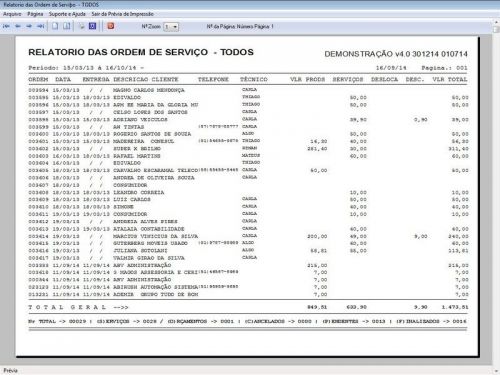Click order number 003604
The height and width of the screenshot is (375, 500).
[38, 163]
